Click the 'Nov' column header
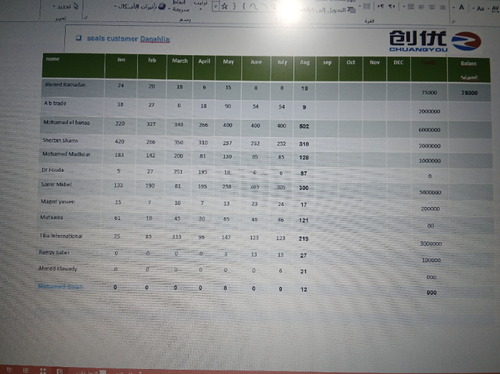 point(374,69)
